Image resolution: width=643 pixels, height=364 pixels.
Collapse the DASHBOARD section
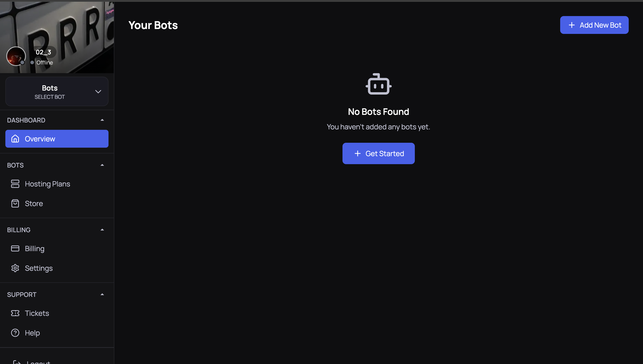[102, 120]
